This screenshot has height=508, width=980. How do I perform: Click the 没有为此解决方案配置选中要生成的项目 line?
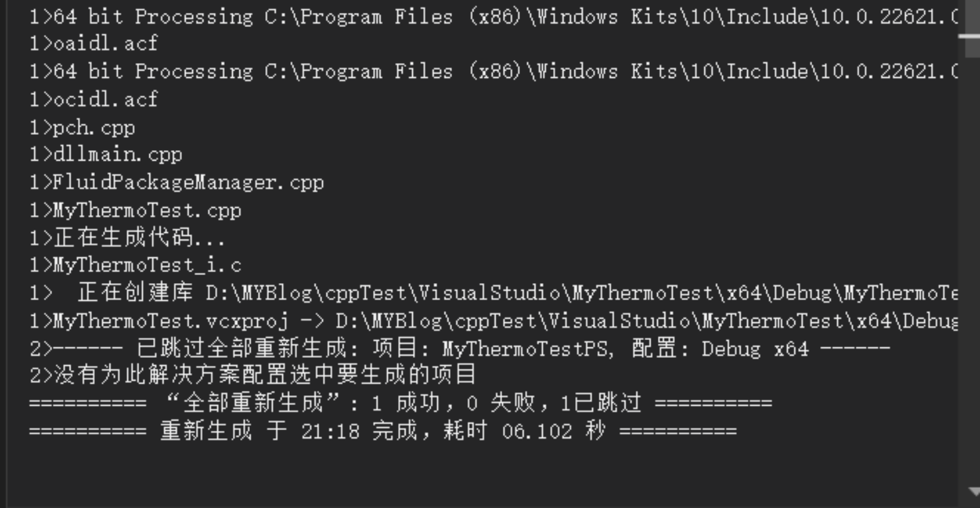253,374
